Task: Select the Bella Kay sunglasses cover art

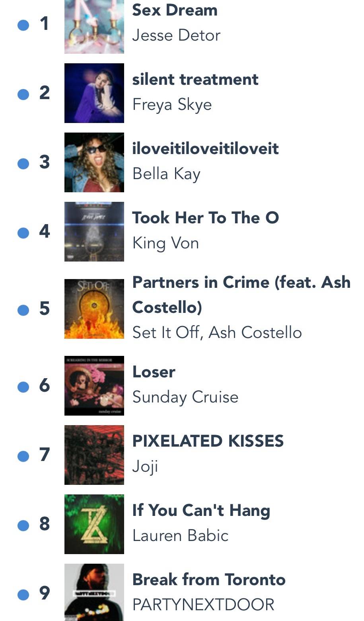Action: (94, 162)
